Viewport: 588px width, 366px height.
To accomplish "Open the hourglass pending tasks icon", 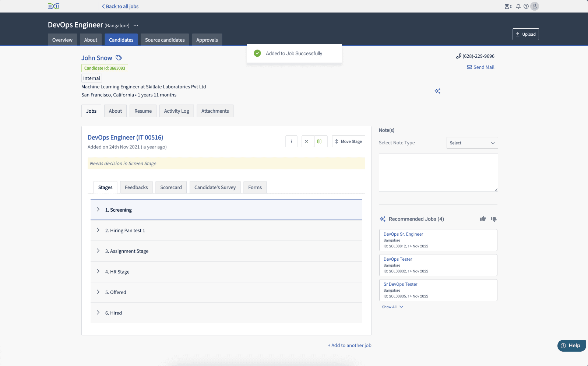I will (x=507, y=6).
